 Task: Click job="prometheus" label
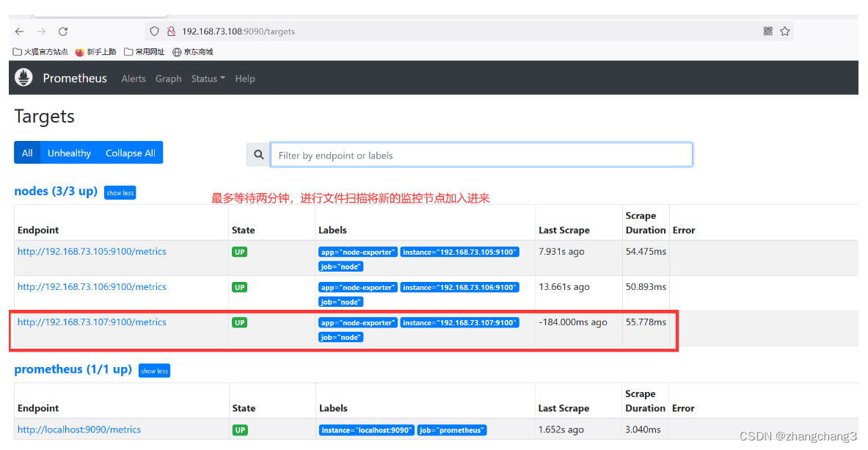[452, 431]
